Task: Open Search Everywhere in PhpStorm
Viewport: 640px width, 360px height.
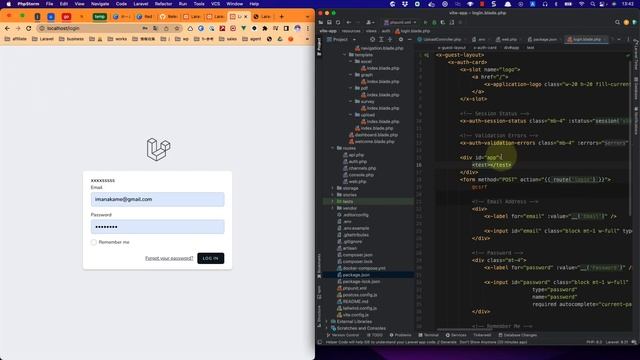Action: [x=618, y=22]
